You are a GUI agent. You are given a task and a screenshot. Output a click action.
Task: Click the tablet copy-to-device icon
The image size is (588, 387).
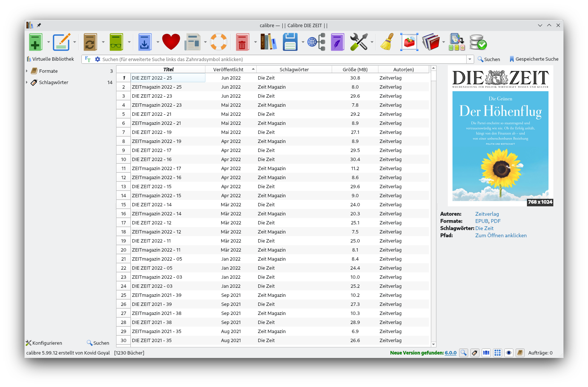point(456,42)
